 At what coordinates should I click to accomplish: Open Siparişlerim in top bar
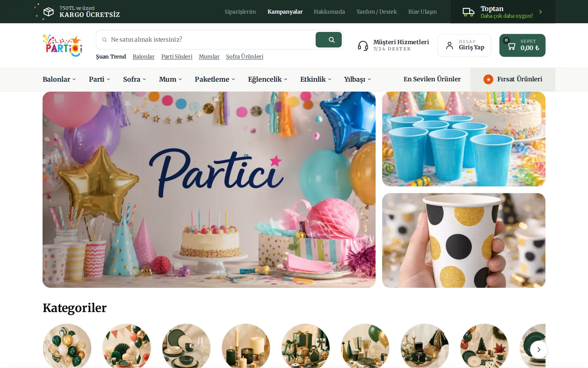click(240, 12)
